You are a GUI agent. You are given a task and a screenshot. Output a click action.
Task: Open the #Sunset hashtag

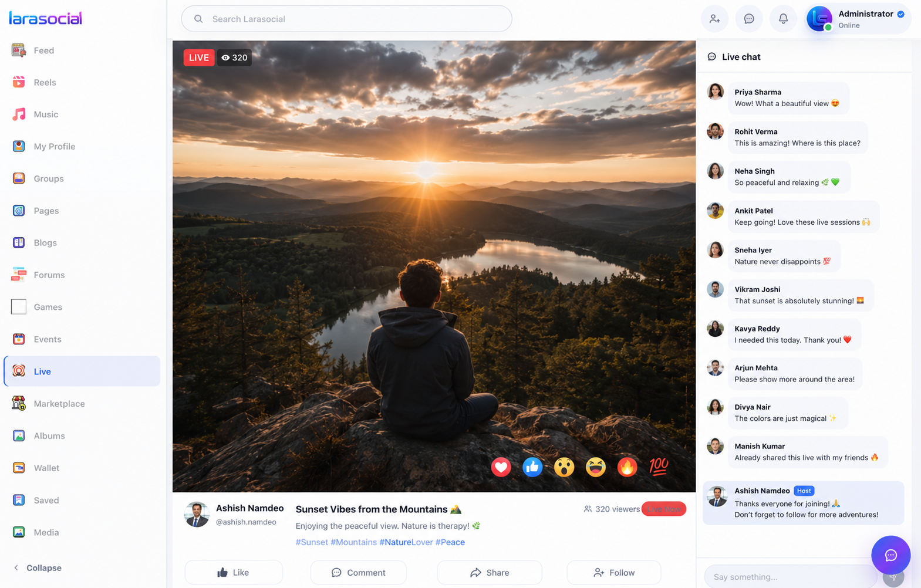pyautogui.click(x=312, y=542)
